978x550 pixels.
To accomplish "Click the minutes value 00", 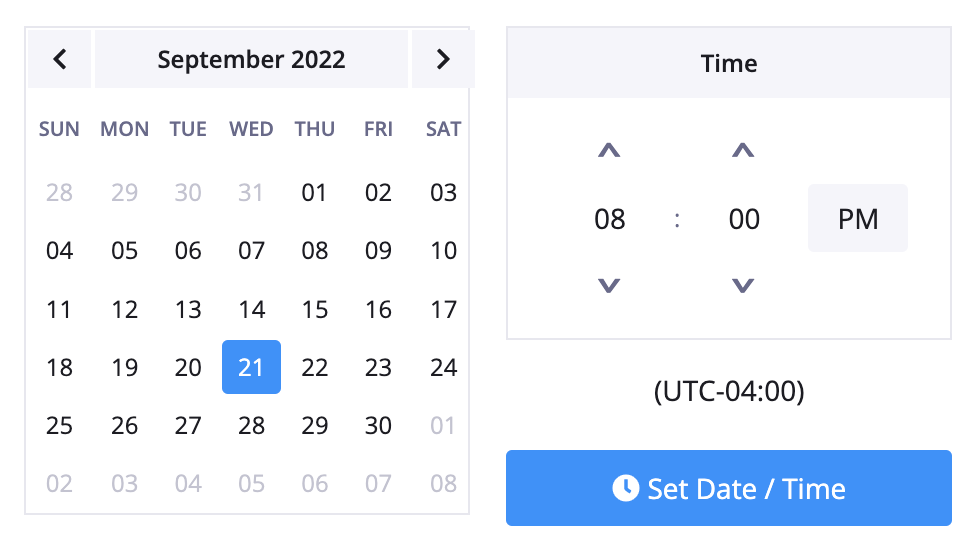I will (744, 219).
